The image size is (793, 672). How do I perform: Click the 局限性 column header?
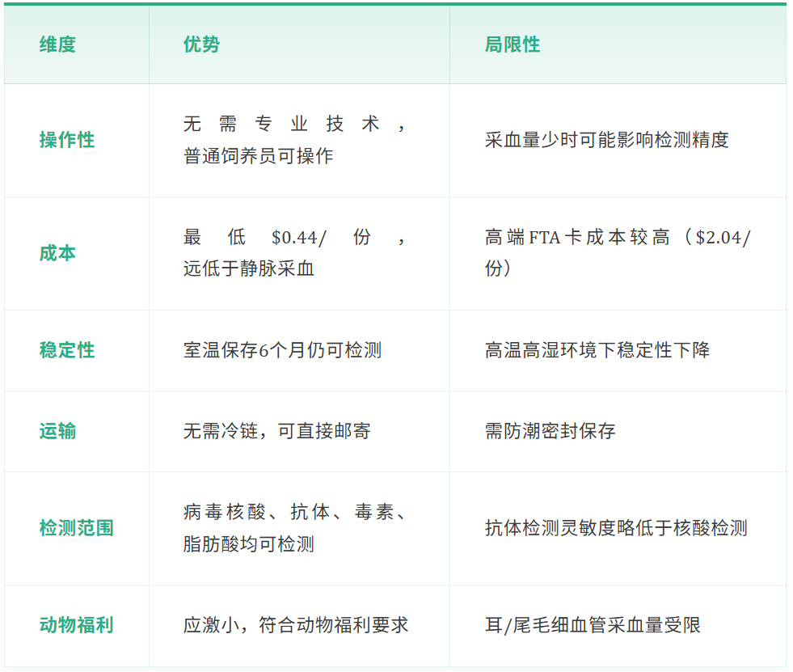(512, 45)
